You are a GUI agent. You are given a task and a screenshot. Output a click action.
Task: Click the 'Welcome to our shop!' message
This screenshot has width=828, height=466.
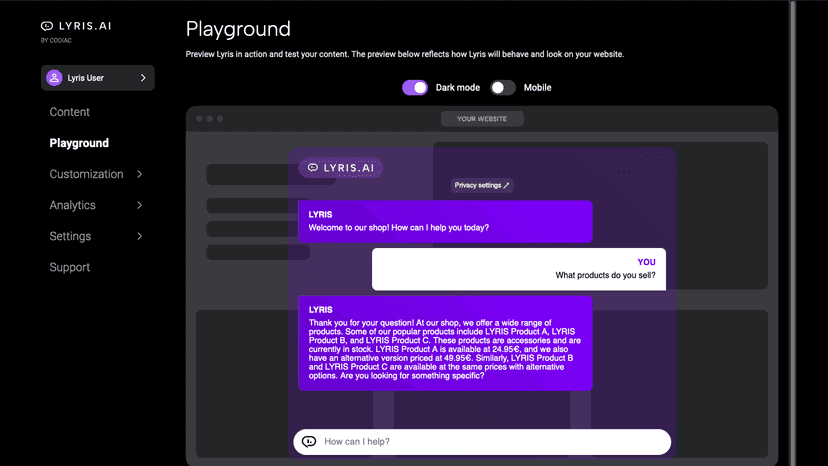pos(445,221)
